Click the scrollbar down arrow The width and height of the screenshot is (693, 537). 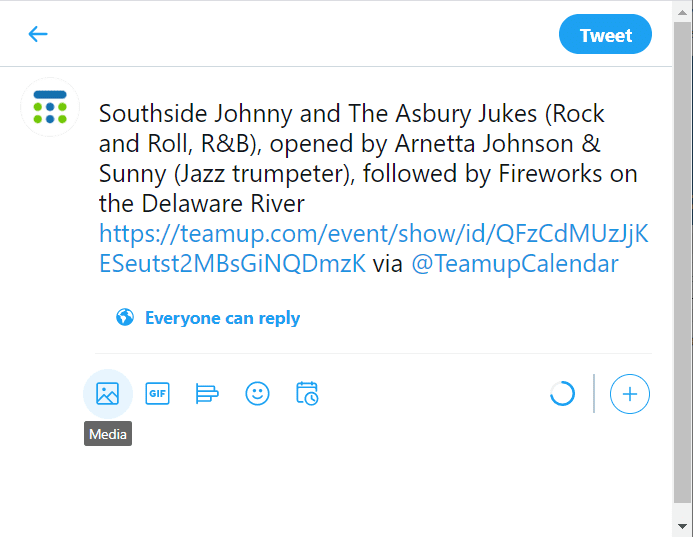click(x=683, y=526)
